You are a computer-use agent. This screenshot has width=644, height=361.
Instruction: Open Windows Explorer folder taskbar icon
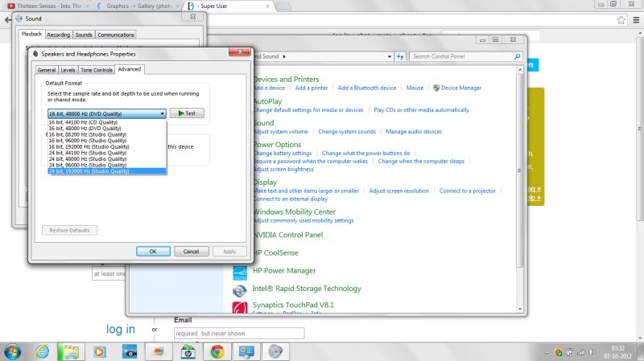(x=71, y=352)
